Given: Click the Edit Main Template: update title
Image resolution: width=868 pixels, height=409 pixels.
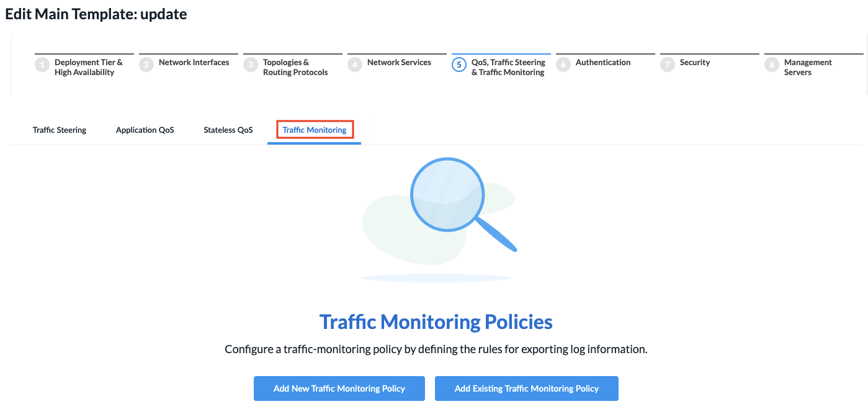Looking at the screenshot, I should click(96, 14).
